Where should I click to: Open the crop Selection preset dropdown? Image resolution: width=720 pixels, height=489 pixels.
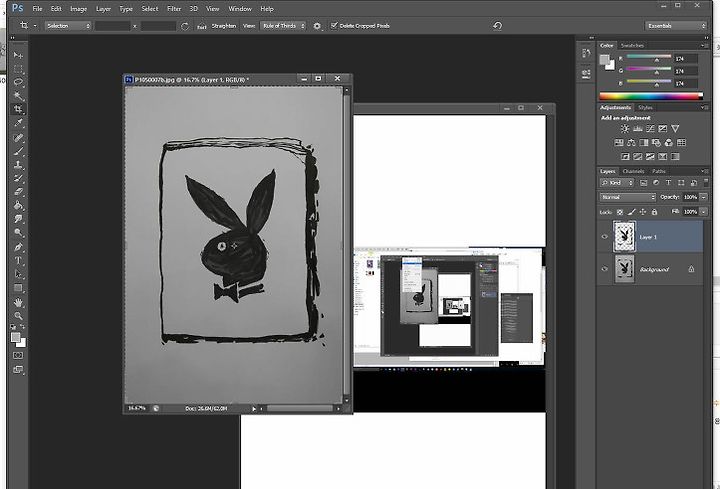click(68, 26)
